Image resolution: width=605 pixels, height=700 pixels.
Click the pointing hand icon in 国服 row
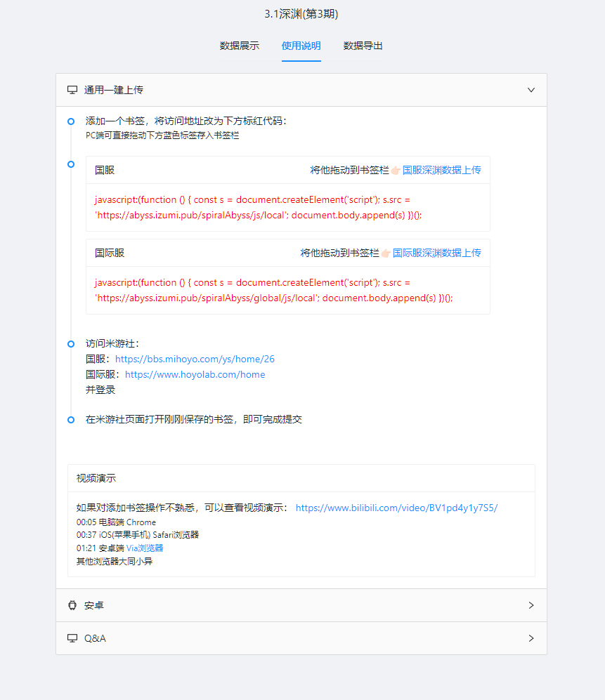(x=396, y=171)
